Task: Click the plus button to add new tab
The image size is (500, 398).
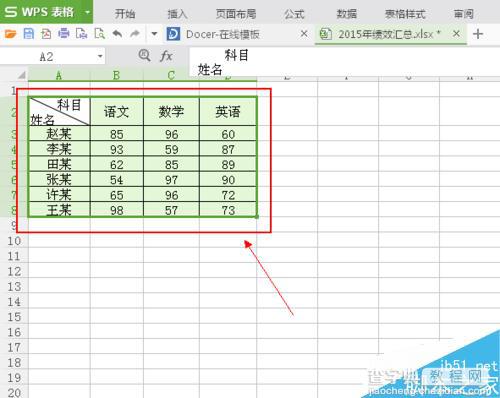Action: coord(478,34)
